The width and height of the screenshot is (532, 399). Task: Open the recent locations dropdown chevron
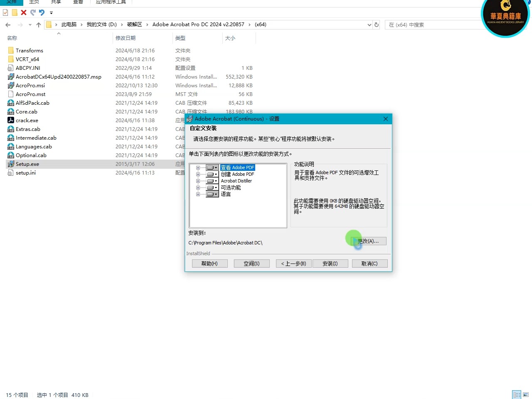click(30, 25)
